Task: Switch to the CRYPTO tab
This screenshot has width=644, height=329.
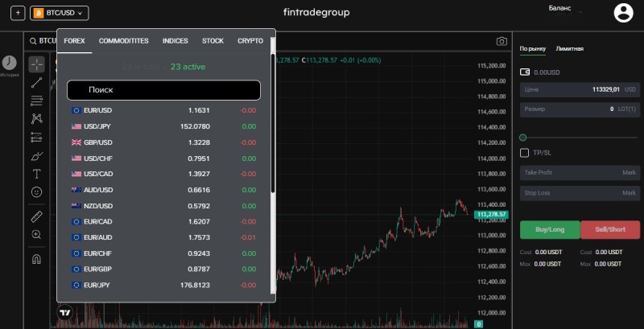Action: tap(250, 41)
